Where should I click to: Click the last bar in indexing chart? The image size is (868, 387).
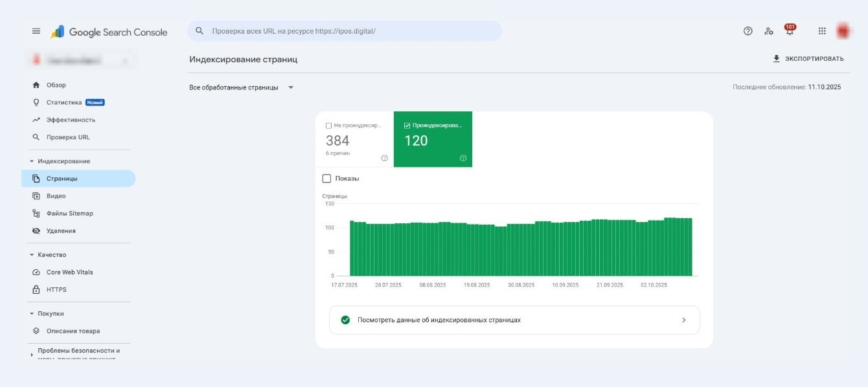(689, 247)
